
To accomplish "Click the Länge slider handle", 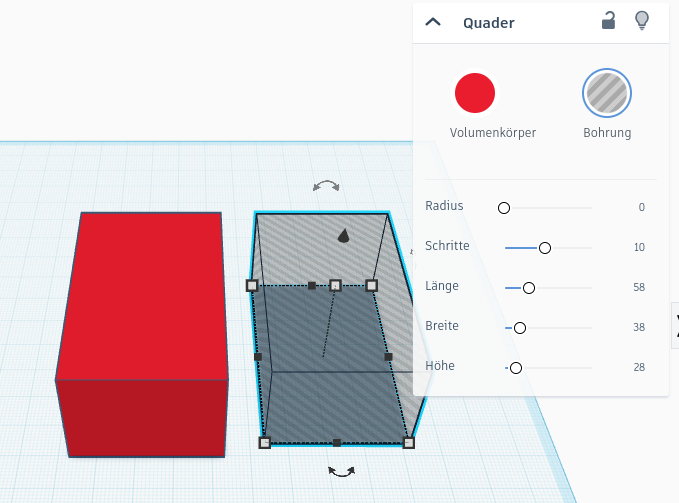I will [529, 288].
